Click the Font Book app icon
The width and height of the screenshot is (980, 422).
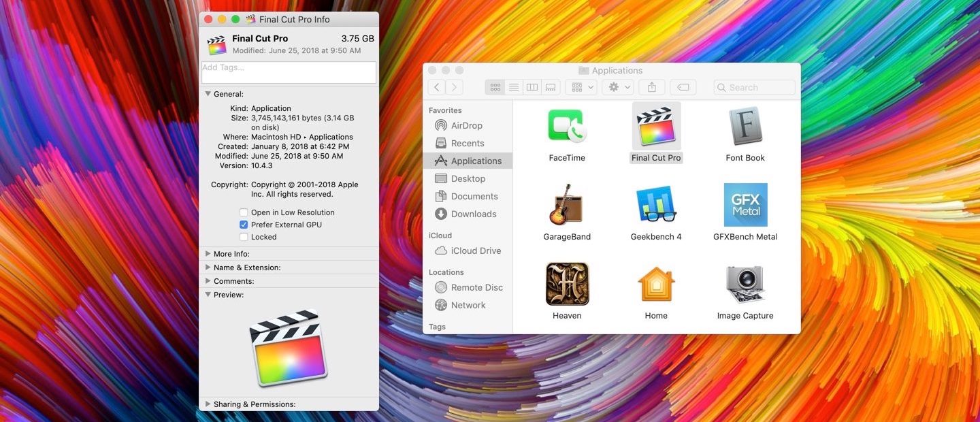pos(745,127)
